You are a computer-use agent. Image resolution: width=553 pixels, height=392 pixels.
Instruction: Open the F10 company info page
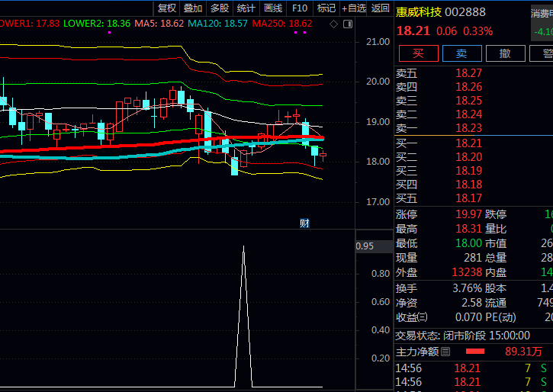[299, 8]
